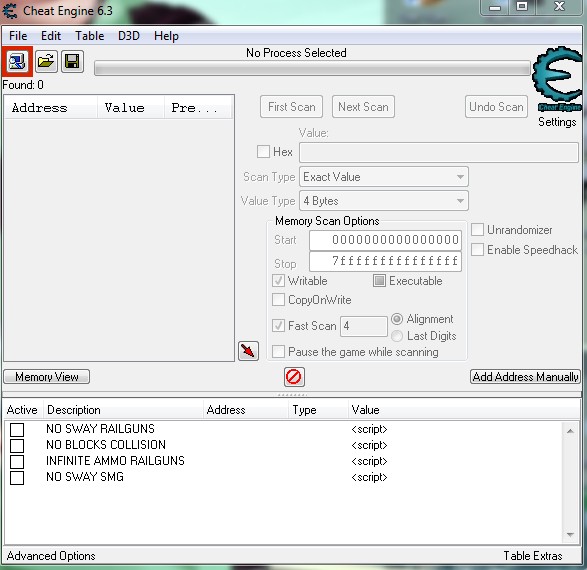Click the Start address field
Screen dimensions: 587x570
(385, 240)
